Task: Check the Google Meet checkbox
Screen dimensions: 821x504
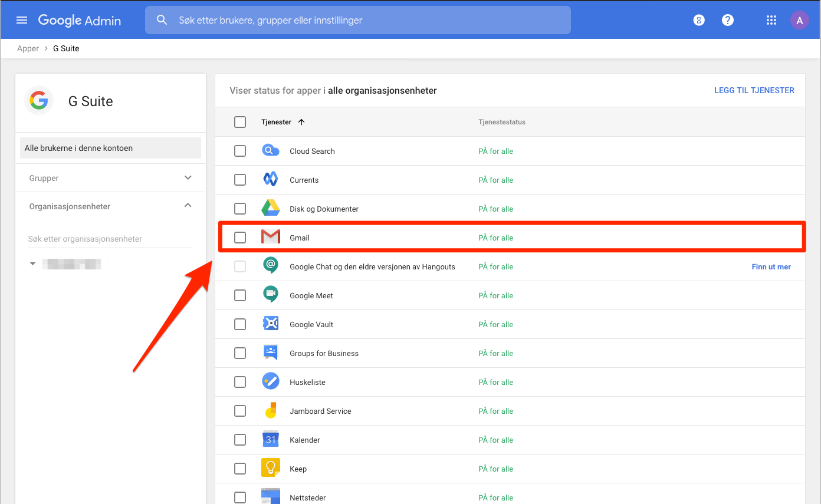Action: (240, 295)
